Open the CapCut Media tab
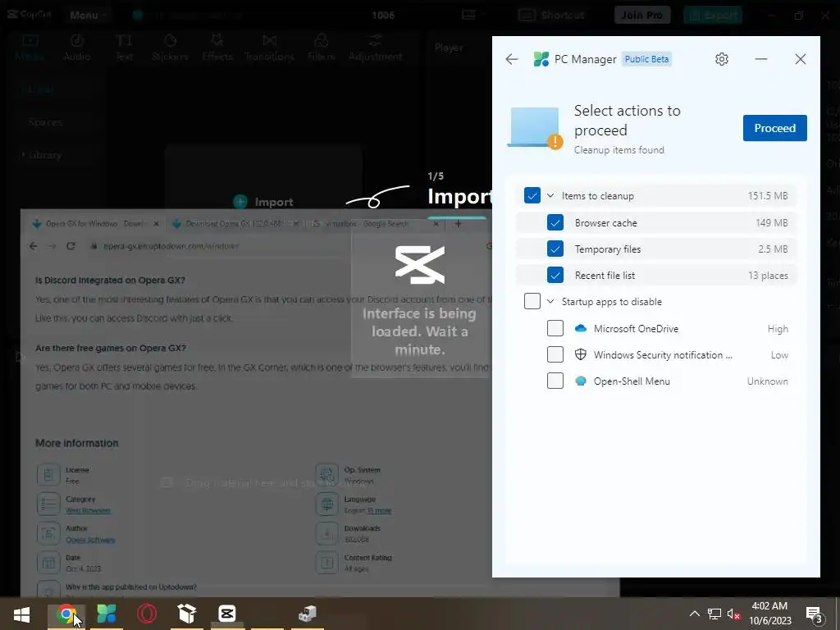The image size is (840, 630). pos(30,47)
